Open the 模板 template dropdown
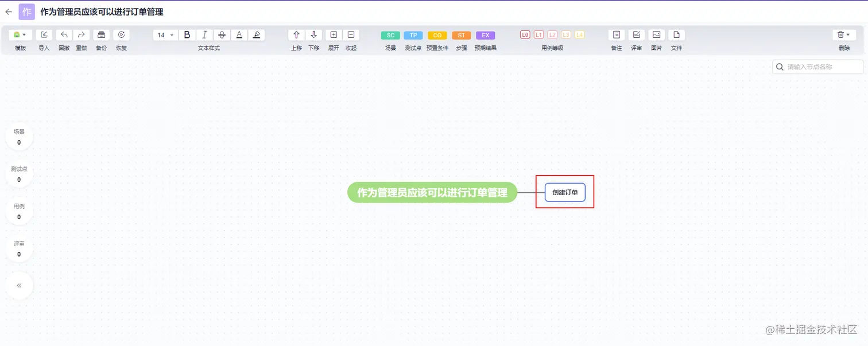 click(x=20, y=35)
